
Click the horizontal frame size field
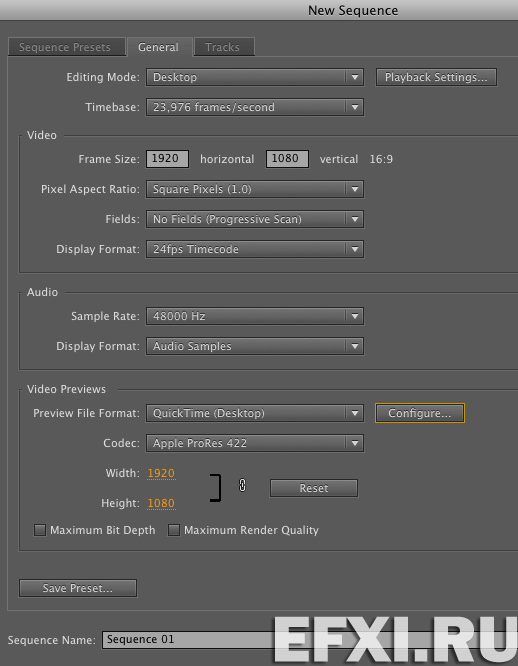click(167, 159)
